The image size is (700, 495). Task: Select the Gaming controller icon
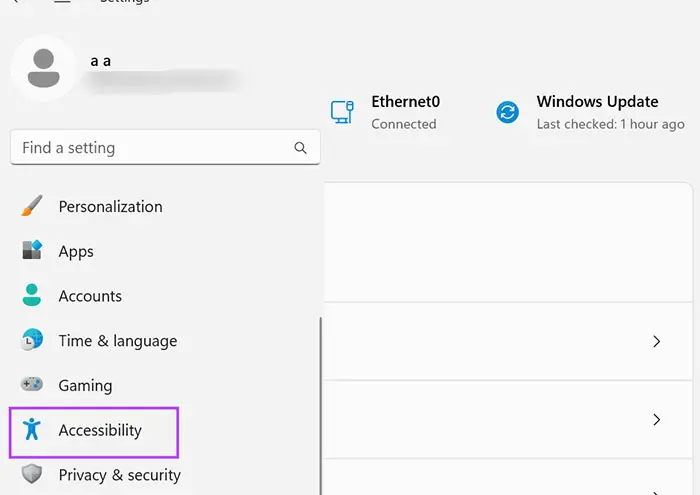pos(32,385)
